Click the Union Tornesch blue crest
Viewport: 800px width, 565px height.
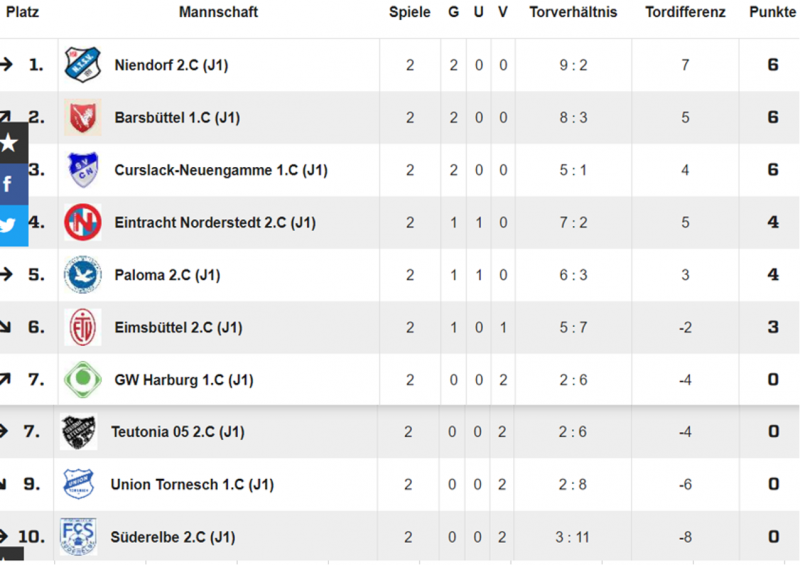79,484
